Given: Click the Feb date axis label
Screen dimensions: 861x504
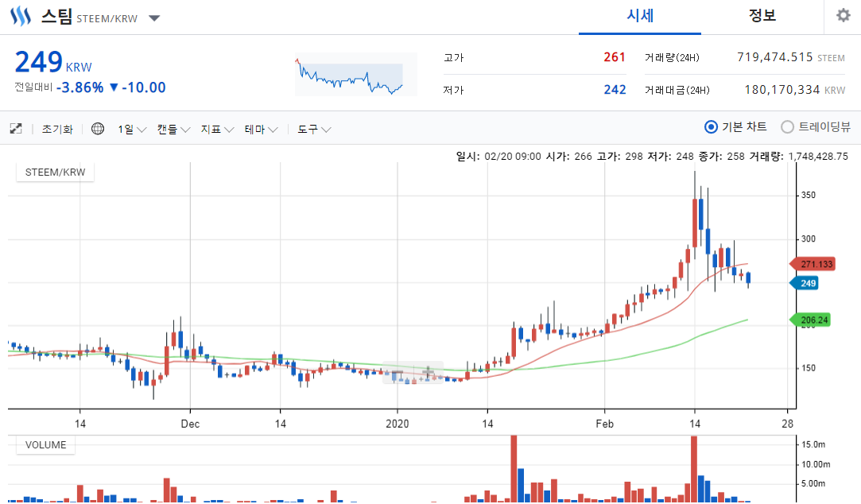Looking at the screenshot, I should coord(604,424).
